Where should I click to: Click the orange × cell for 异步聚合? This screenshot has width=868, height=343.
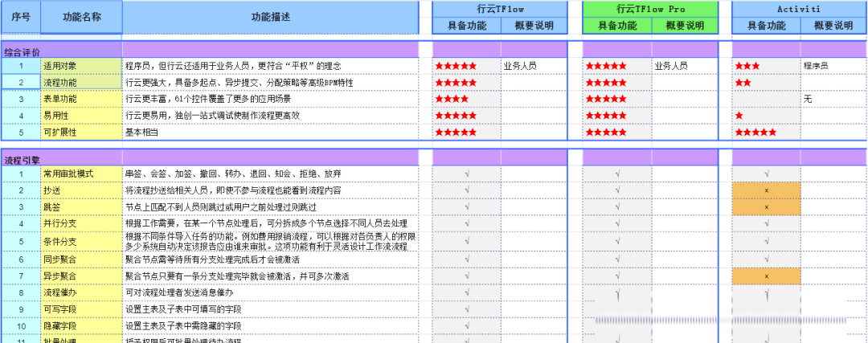pyautogui.click(x=767, y=276)
